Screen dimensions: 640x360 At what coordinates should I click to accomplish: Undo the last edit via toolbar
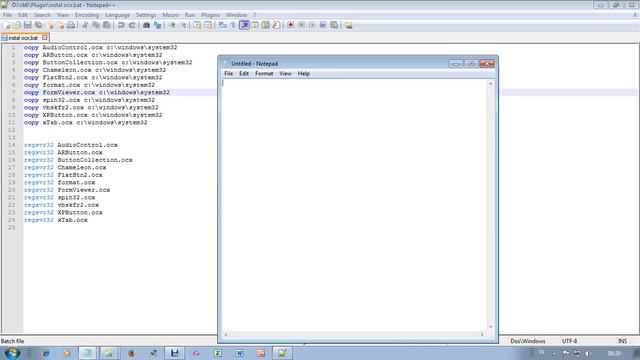[121, 25]
